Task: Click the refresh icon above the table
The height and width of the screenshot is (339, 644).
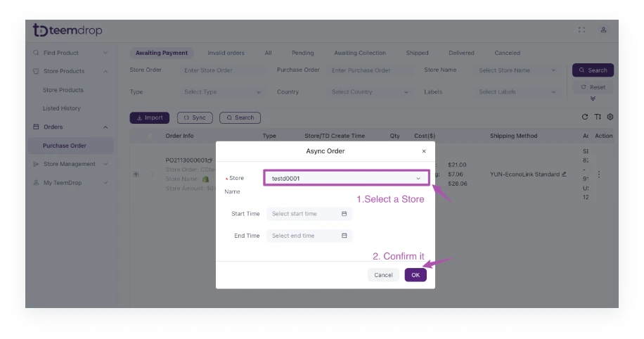Action: pos(584,117)
